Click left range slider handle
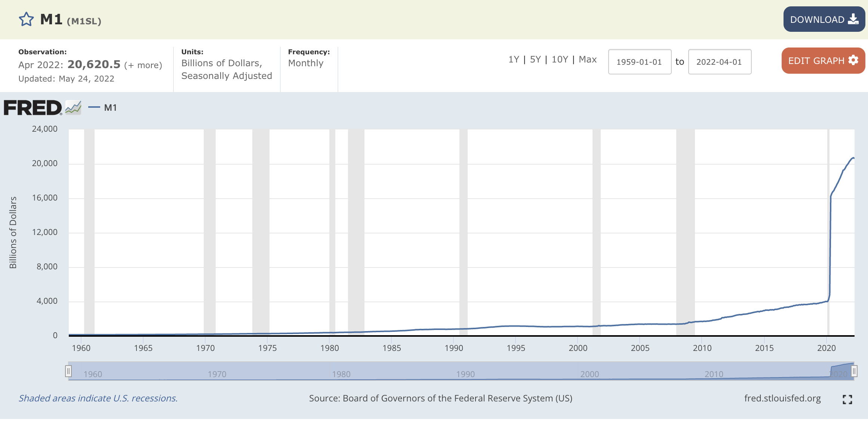Viewport: 868px width, 422px height. click(x=68, y=371)
